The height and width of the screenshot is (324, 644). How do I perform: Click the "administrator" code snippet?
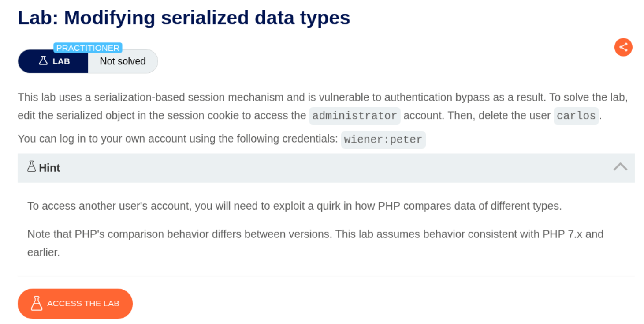tap(354, 116)
